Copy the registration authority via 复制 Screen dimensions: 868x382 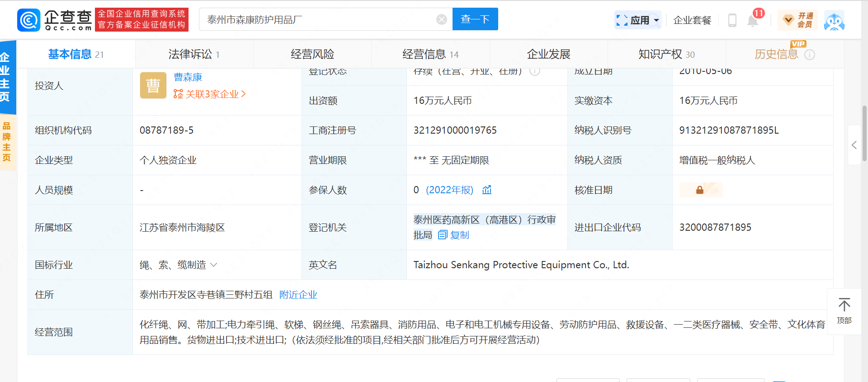pos(454,235)
